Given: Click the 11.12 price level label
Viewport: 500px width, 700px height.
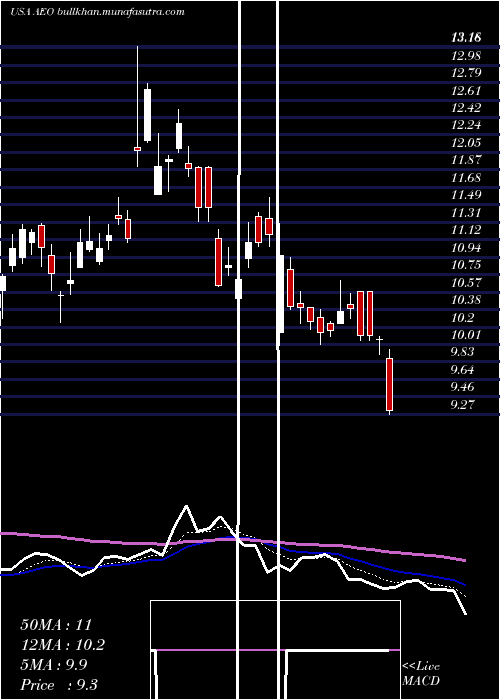Looking at the screenshot, I should point(466,230).
